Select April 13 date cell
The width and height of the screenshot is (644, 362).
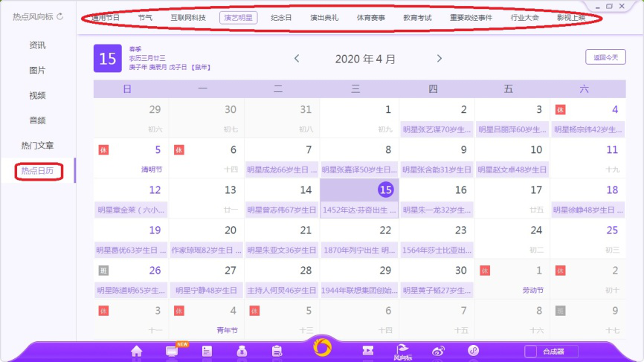[x=206, y=198]
